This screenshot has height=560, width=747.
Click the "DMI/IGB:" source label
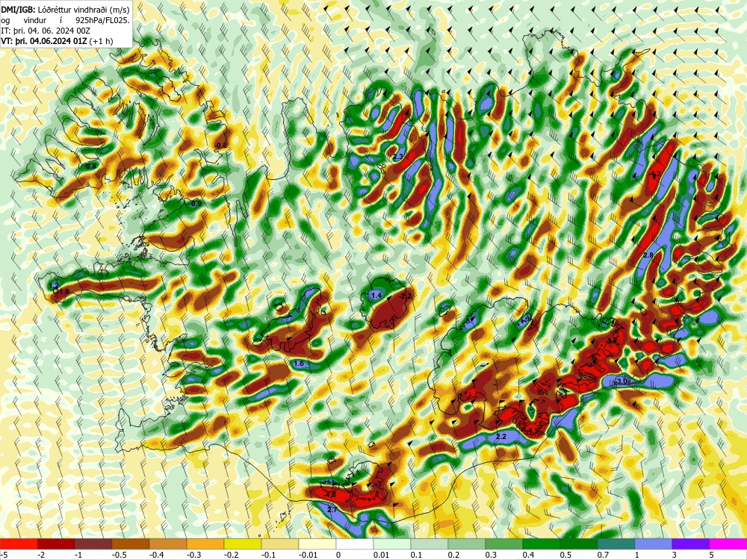[17, 9]
